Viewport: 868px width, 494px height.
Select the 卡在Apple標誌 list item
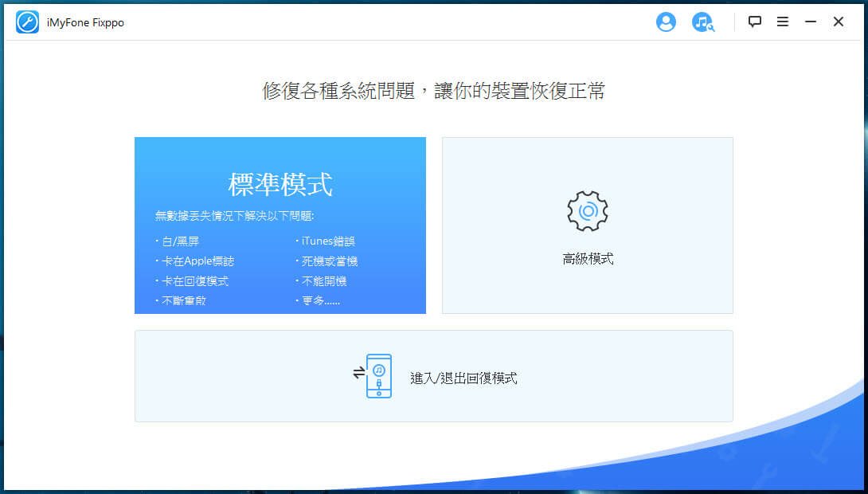[x=197, y=261]
